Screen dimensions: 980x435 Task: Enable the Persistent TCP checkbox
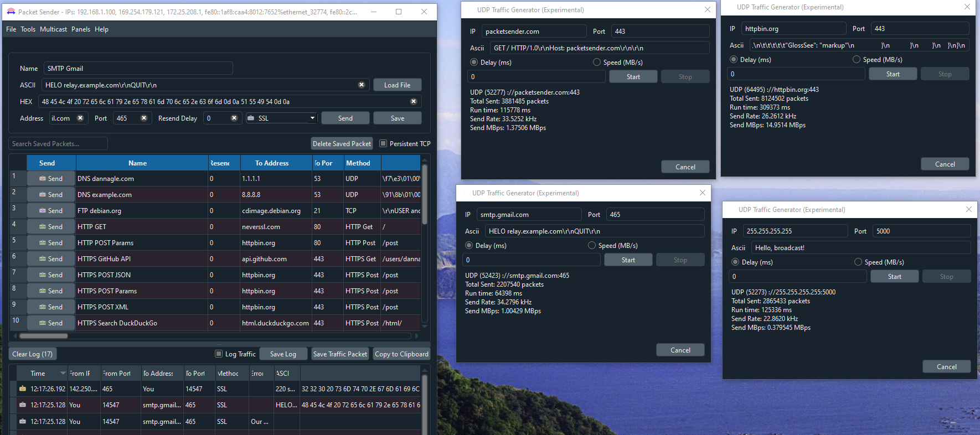tap(383, 143)
